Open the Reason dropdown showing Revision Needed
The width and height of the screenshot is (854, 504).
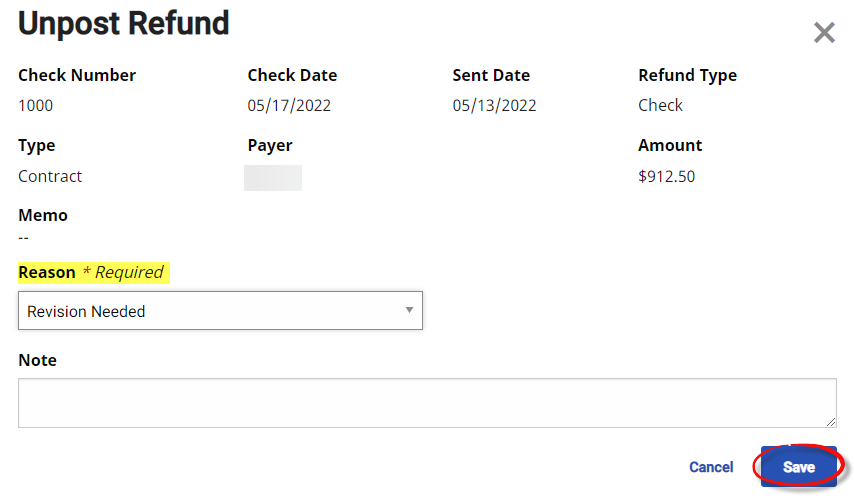click(x=220, y=311)
